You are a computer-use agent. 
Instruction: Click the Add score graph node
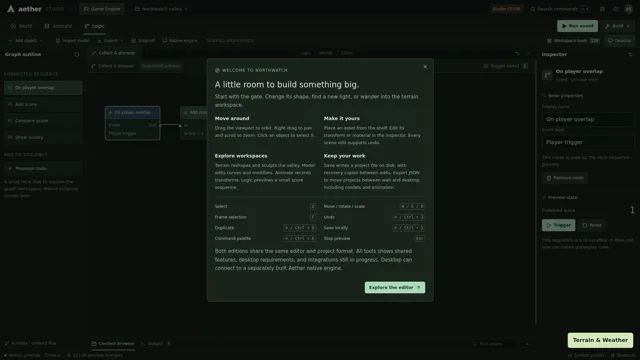(x=194, y=123)
